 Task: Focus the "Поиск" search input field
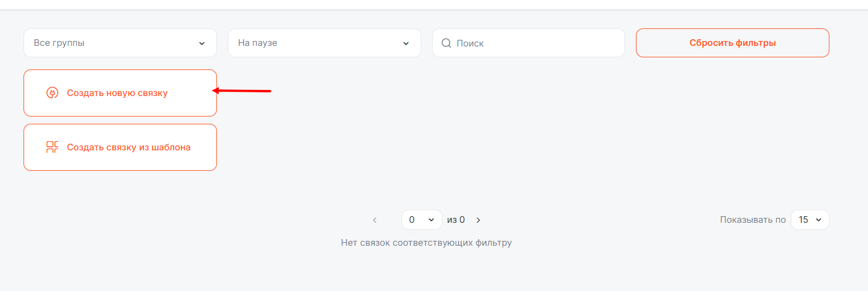pos(536,43)
